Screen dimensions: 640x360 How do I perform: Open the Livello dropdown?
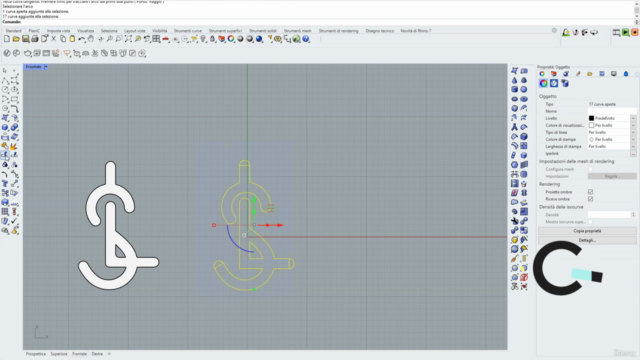pos(633,118)
